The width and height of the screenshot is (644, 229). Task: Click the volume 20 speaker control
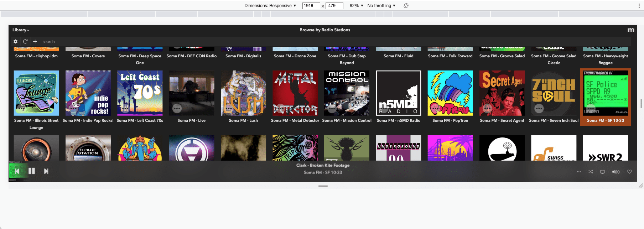pos(616,172)
